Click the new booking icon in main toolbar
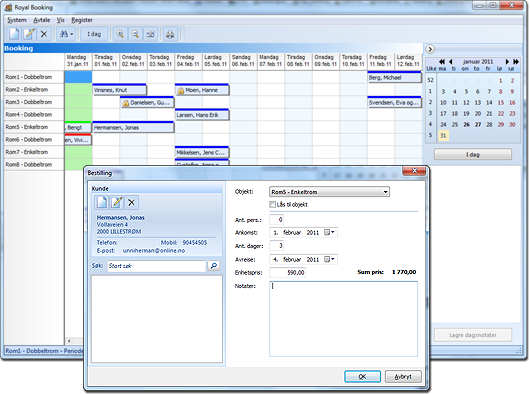Screen dimensions: 530x394 pyautogui.click(x=15, y=34)
